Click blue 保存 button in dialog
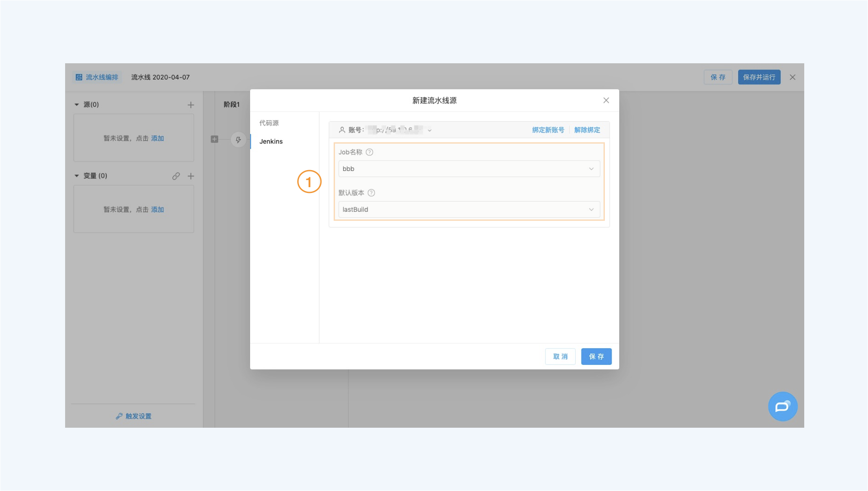 pyautogui.click(x=596, y=356)
